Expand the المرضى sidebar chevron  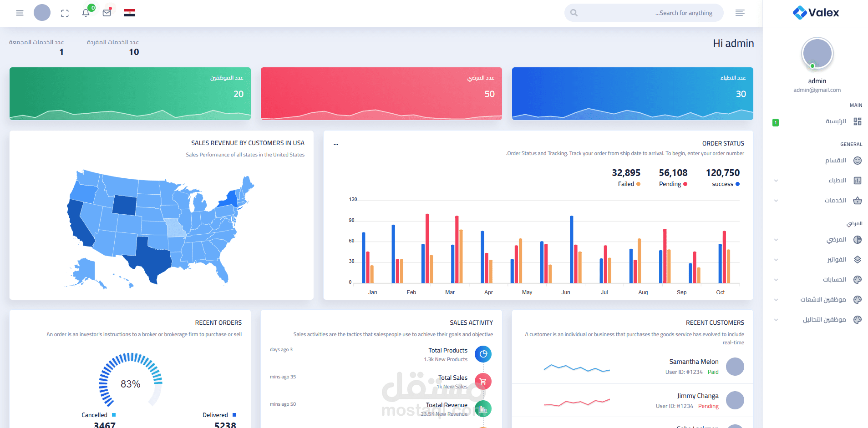click(776, 240)
